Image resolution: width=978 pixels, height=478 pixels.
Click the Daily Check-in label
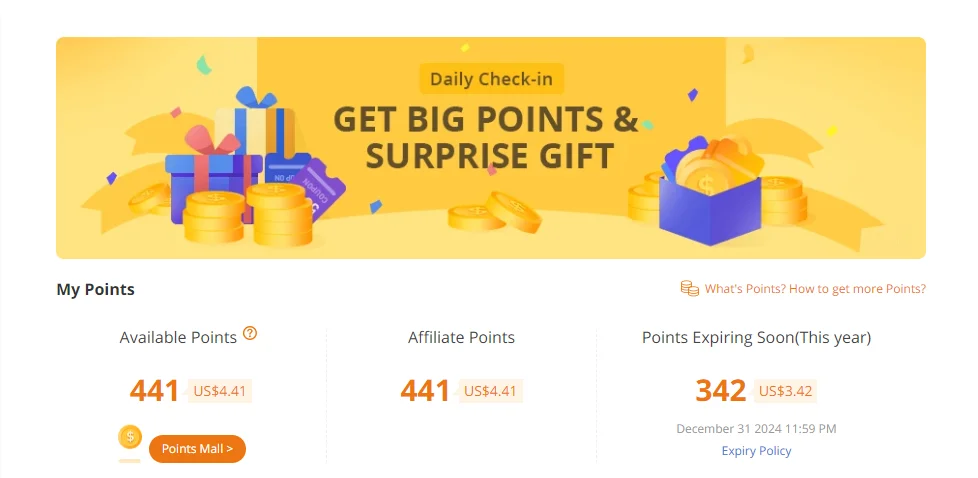tap(490, 78)
